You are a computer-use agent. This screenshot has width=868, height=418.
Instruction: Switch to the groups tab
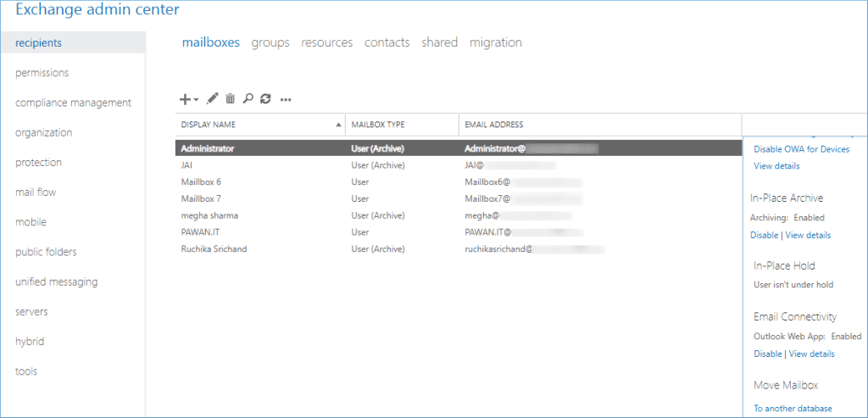click(x=270, y=42)
